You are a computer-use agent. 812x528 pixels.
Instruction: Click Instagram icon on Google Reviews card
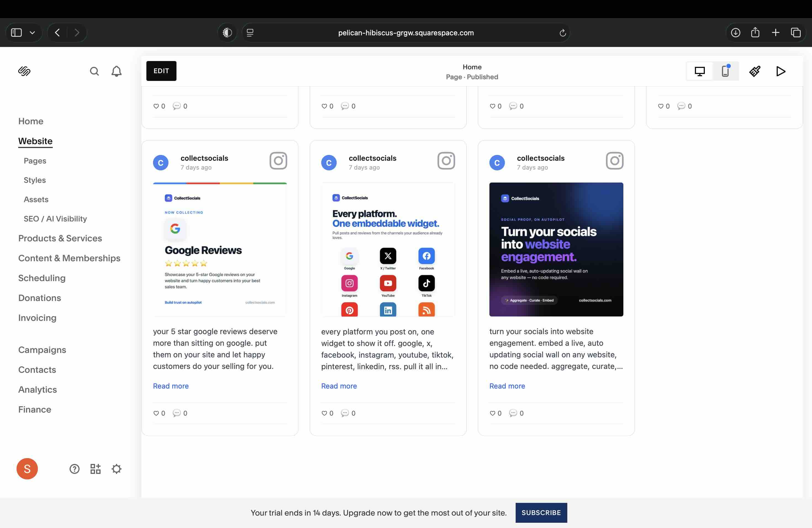point(278,161)
